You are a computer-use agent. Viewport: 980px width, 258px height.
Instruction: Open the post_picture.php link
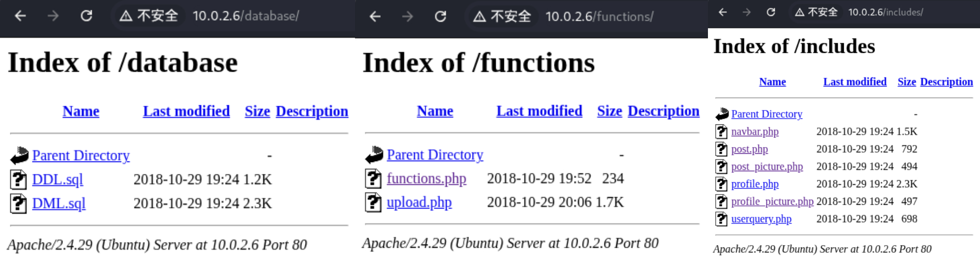click(x=767, y=166)
